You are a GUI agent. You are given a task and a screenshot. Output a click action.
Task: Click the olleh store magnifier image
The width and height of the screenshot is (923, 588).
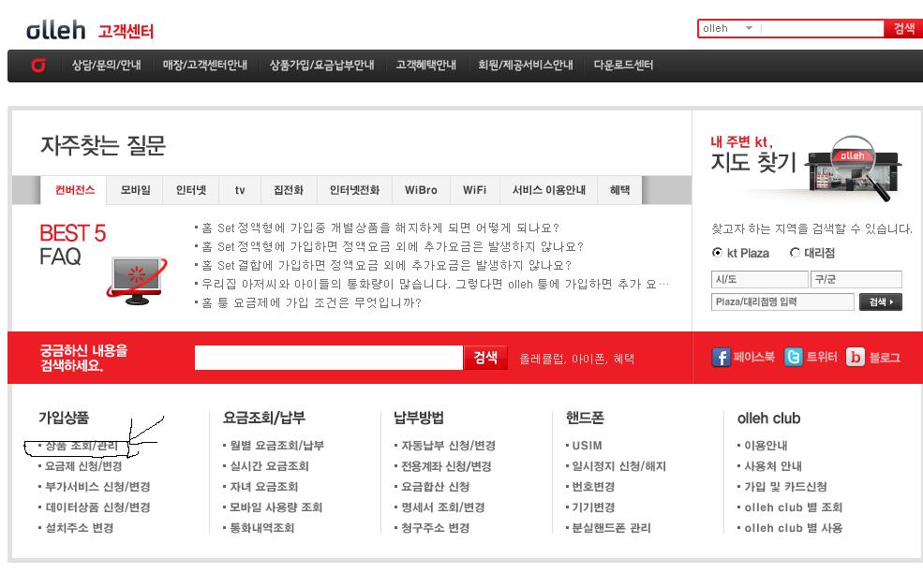click(x=854, y=168)
